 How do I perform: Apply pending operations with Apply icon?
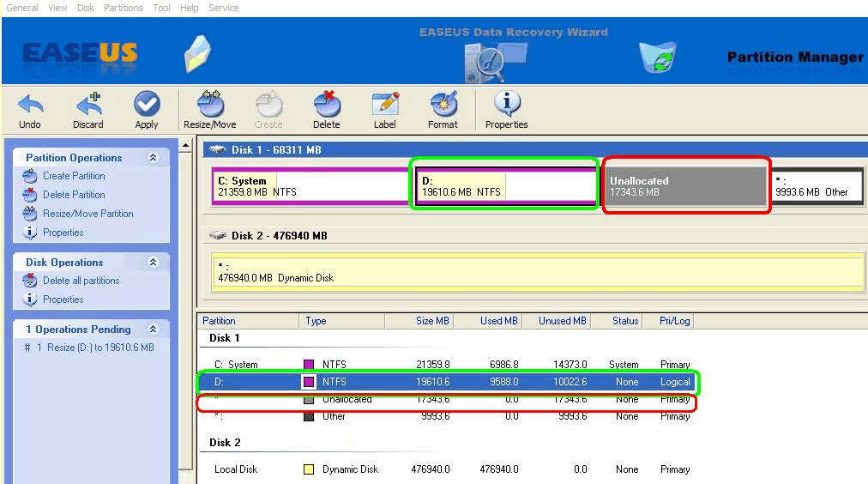coord(147,104)
